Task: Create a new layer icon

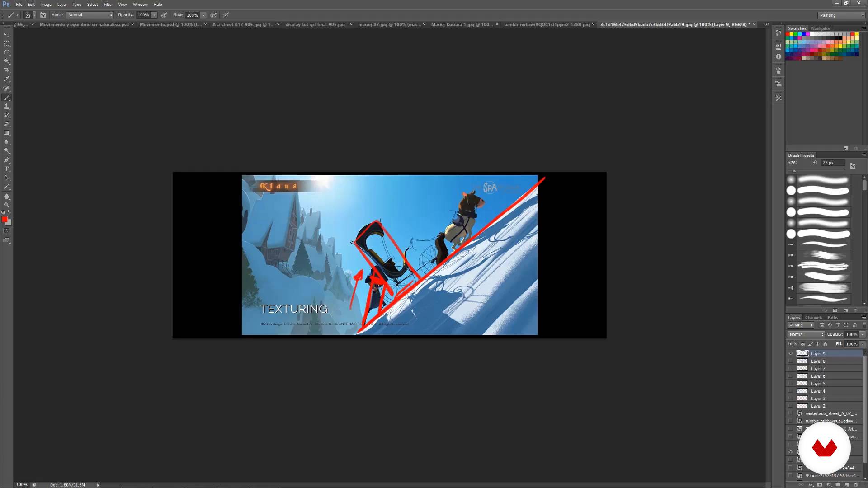Action: [847, 485]
